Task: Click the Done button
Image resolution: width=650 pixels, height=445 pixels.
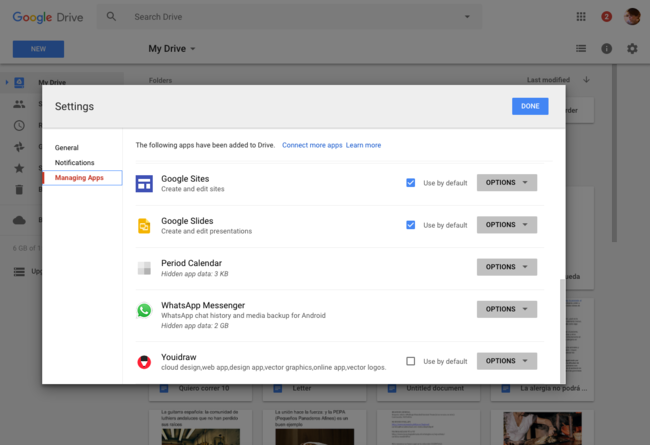Action: (x=530, y=106)
